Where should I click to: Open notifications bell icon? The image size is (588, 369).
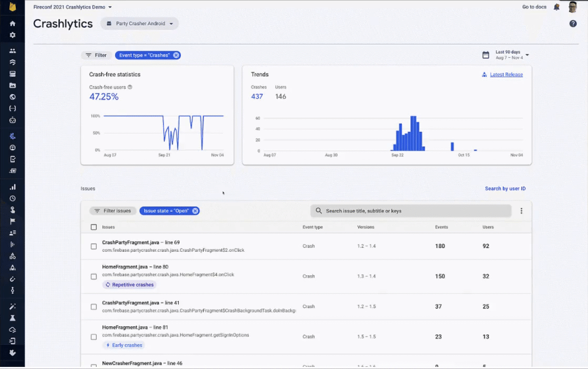(556, 7)
